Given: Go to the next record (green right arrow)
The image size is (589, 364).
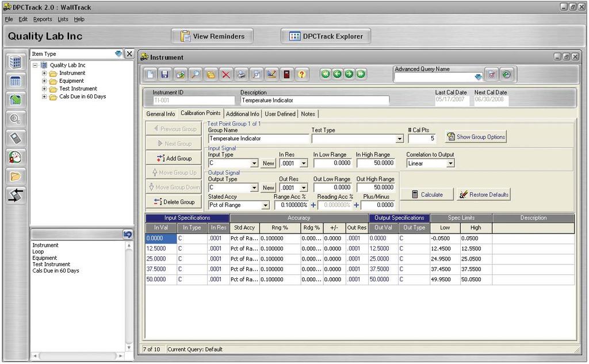Looking at the screenshot, I should (x=349, y=74).
